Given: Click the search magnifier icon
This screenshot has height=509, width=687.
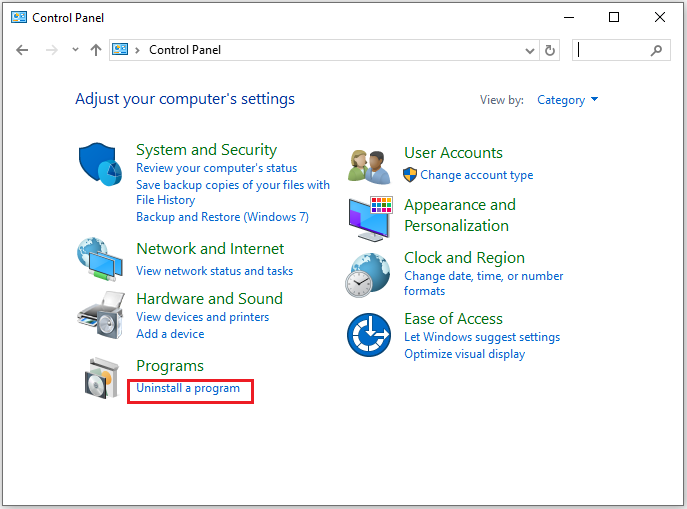Looking at the screenshot, I should (656, 50).
